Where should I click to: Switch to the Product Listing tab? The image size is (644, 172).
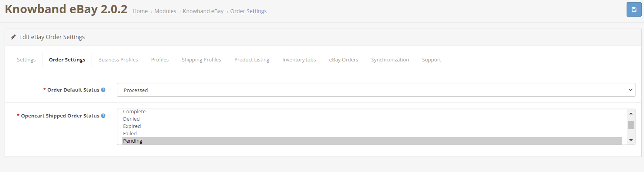[x=252, y=60]
